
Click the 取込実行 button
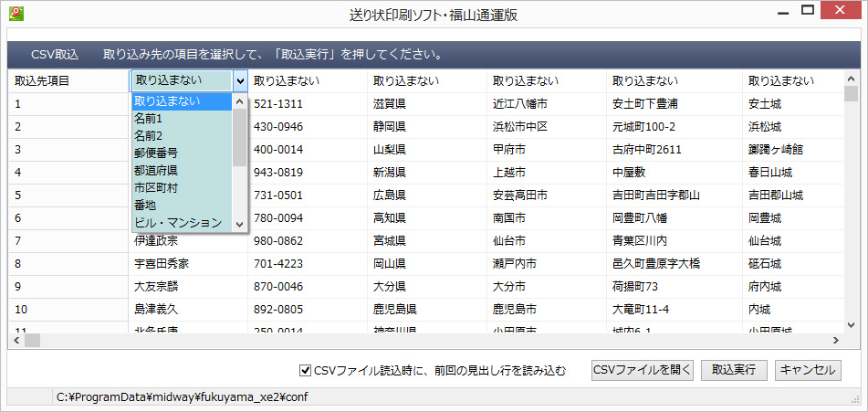[x=734, y=370]
